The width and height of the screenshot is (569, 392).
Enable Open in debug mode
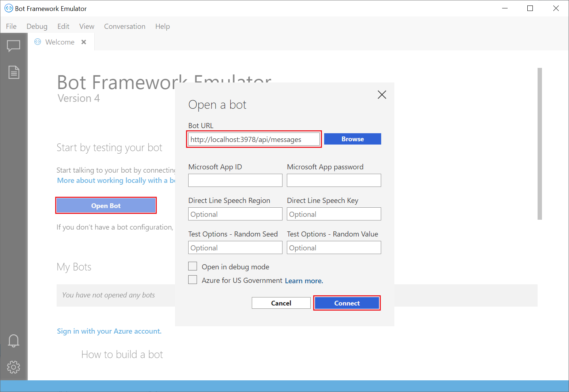point(193,266)
